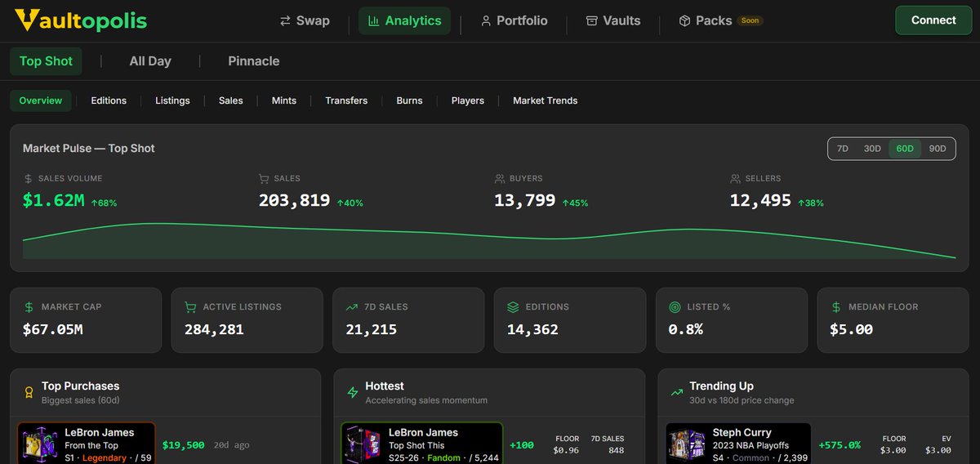Open Steph Curry 2023 NBA Playoffs thumbnail
980x464 pixels.
685,445
